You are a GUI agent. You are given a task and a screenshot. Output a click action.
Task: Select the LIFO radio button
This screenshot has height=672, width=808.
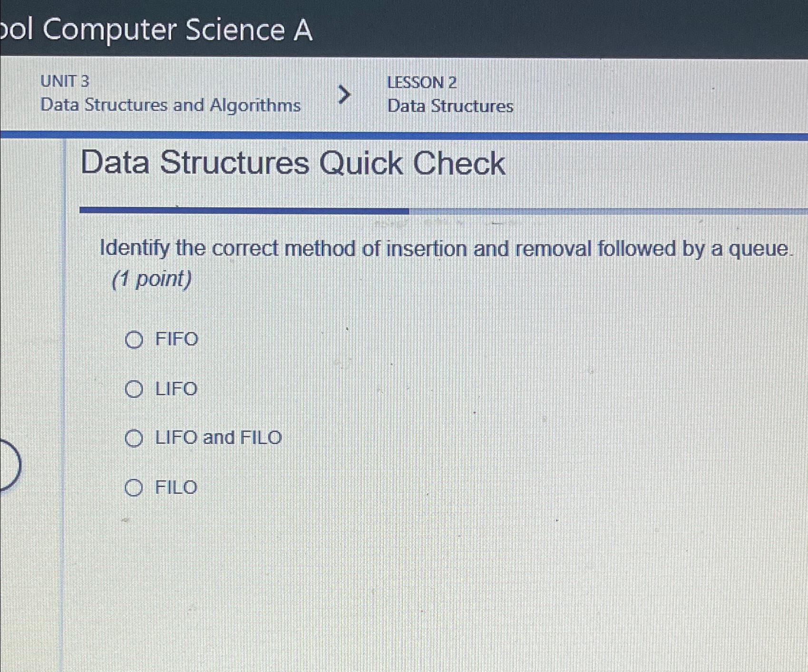point(135,389)
